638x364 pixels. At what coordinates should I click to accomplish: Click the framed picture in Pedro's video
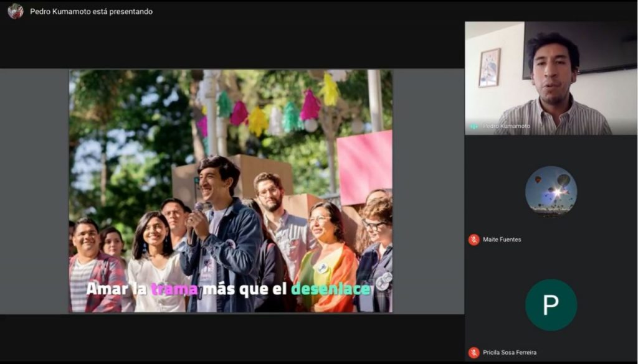point(489,67)
